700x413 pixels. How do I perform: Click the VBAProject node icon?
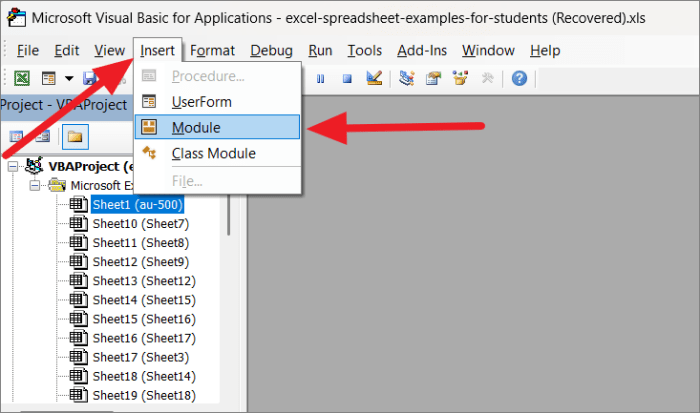(34, 166)
